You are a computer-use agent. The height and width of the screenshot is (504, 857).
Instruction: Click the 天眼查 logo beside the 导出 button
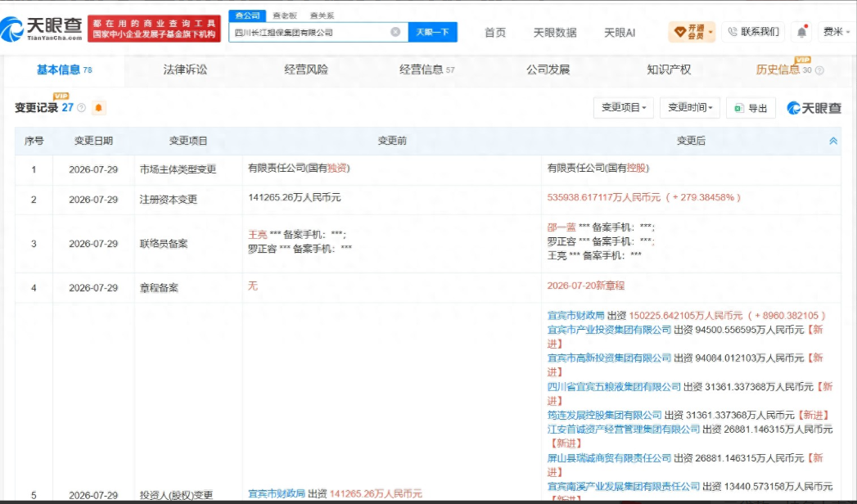pyautogui.click(x=814, y=108)
